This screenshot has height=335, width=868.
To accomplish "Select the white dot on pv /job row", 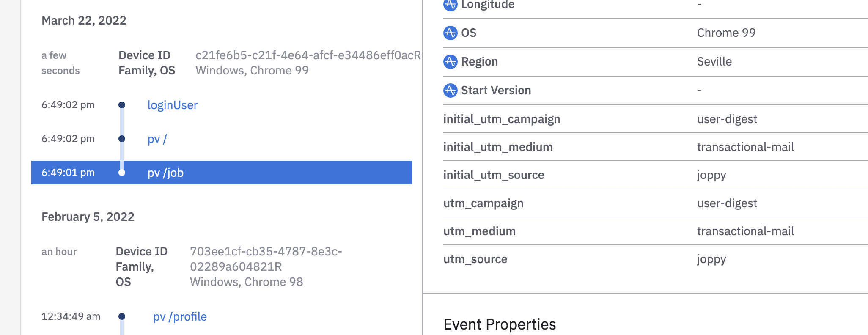I will tap(122, 173).
